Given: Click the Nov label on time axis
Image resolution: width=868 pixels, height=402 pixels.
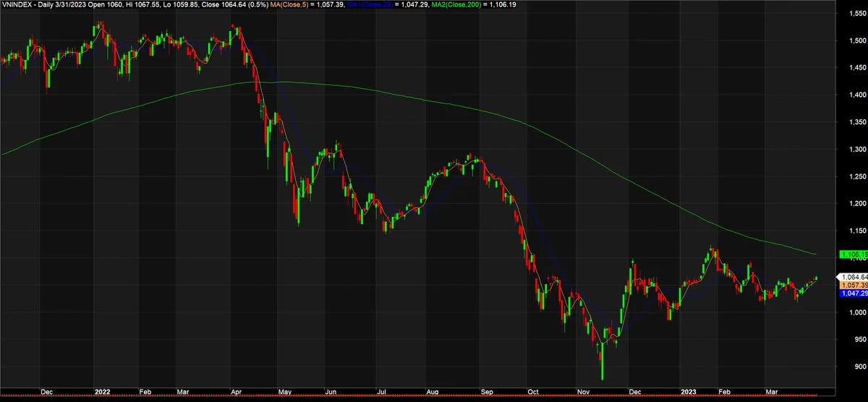Looking at the screenshot, I should point(582,391).
